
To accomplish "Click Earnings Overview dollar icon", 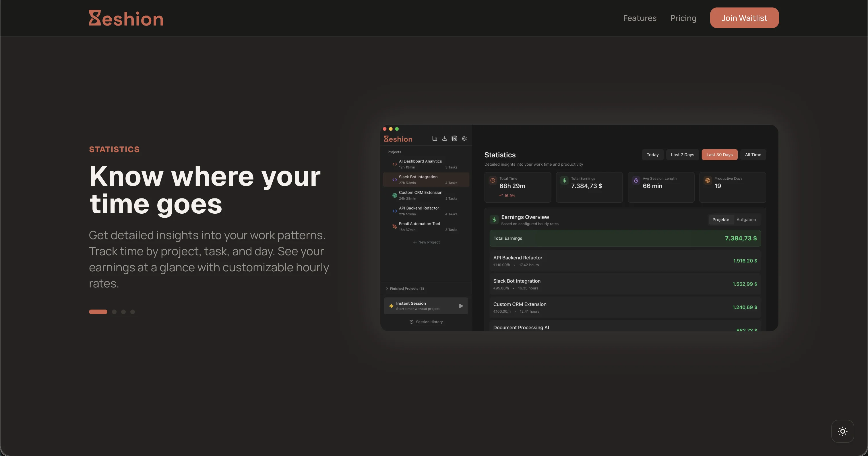I will (x=494, y=220).
